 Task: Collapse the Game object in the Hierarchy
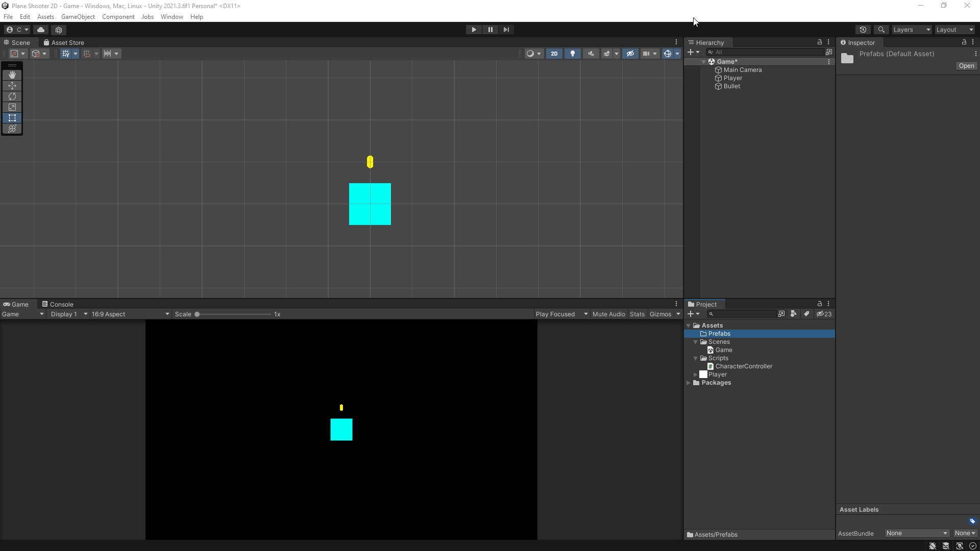click(x=704, y=61)
